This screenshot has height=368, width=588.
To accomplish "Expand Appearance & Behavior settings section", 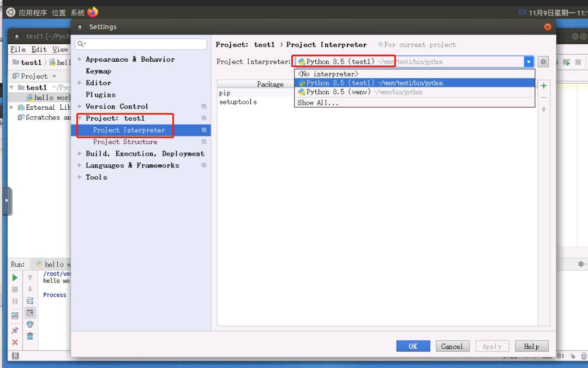I will click(x=80, y=59).
